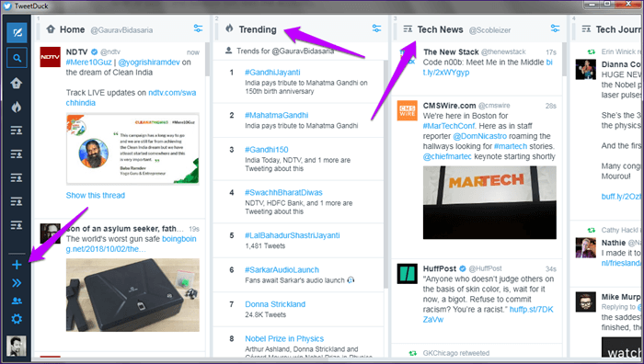The width and height of the screenshot is (644, 364).
Task: Jump to Trending via sidebar flame icon
Action: click(x=17, y=107)
